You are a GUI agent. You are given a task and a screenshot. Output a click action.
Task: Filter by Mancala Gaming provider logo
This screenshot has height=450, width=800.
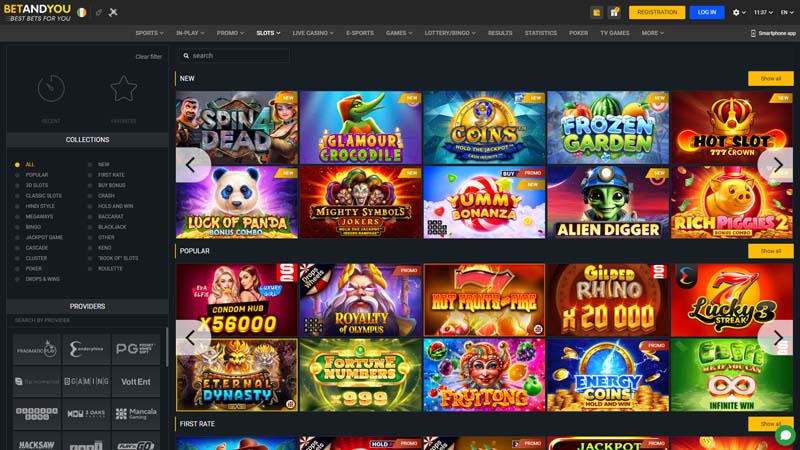point(136,414)
